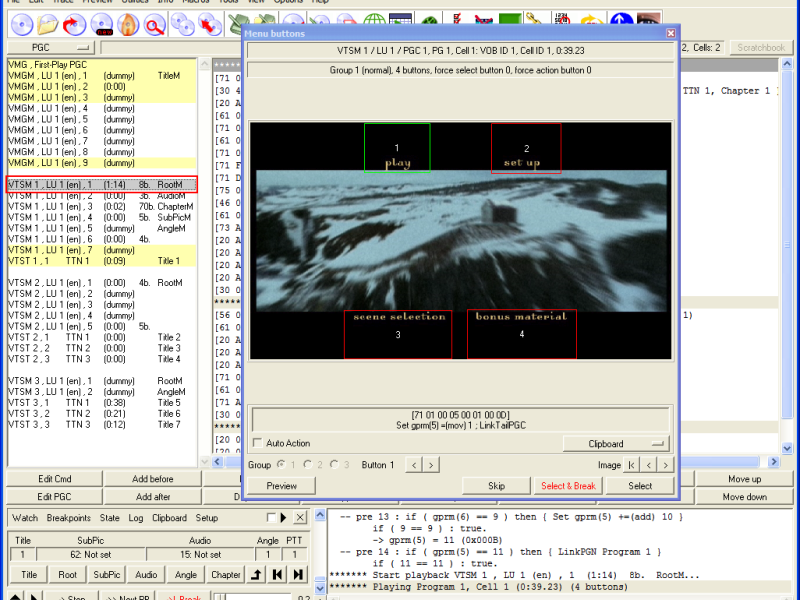The width and height of the screenshot is (800, 600).
Task: Click the play button highlight in menu preview
Action: tap(397, 148)
